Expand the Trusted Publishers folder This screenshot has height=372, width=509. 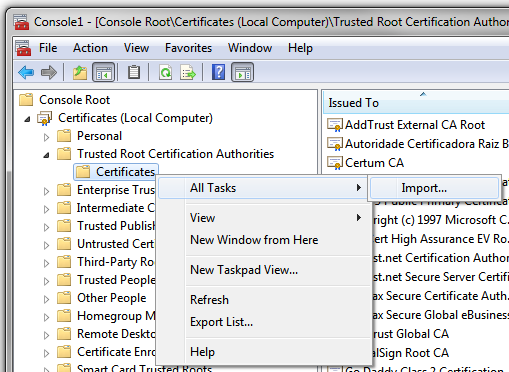coord(47,227)
